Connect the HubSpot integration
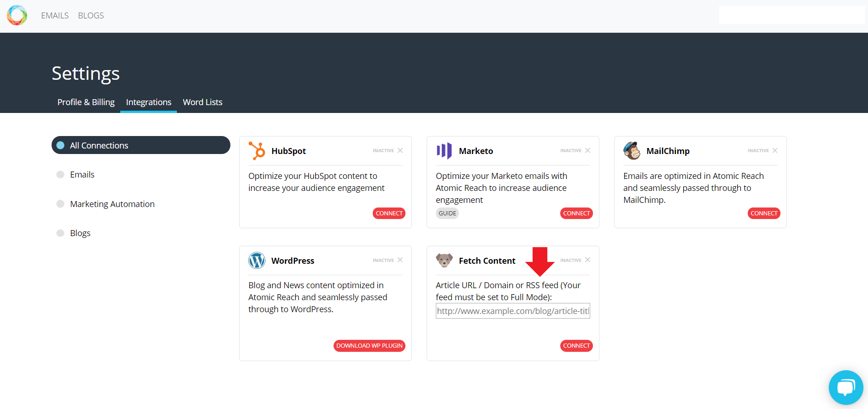868x409 pixels. point(389,213)
